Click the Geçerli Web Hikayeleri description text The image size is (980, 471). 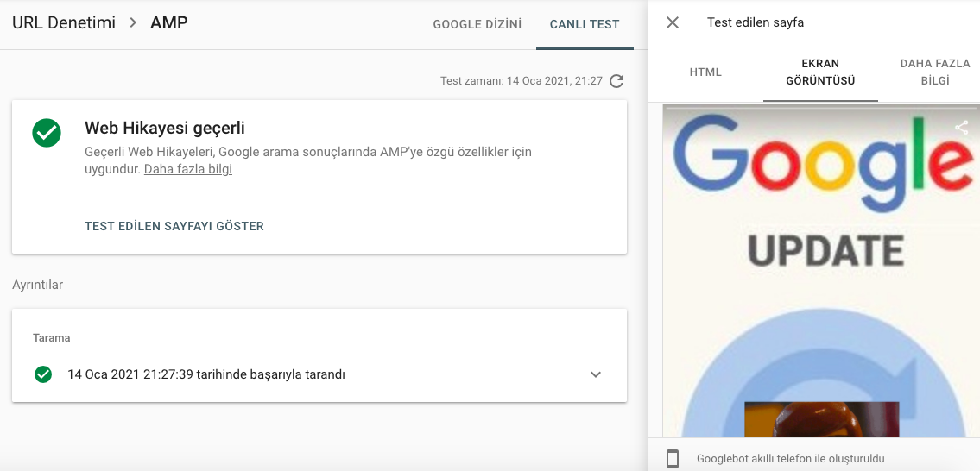point(308,160)
